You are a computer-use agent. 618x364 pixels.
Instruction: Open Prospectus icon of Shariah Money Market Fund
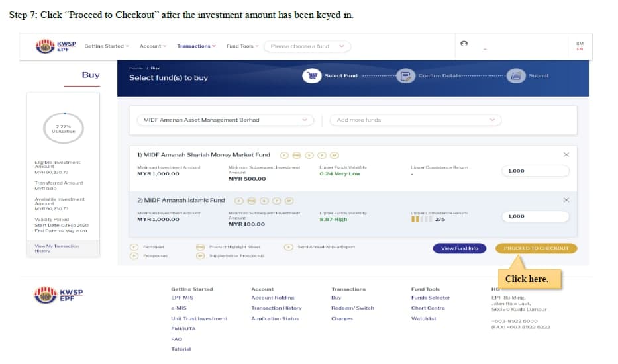[322, 156]
